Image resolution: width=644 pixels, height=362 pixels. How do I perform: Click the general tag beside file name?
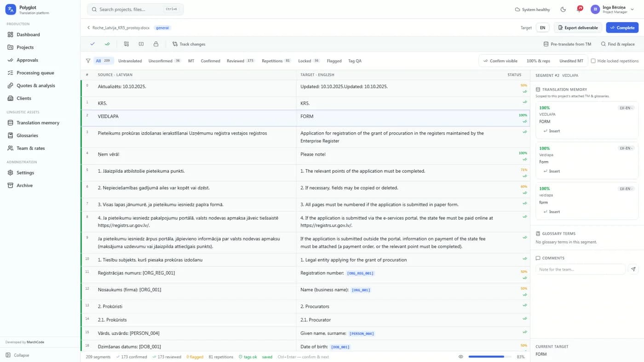pos(162,28)
